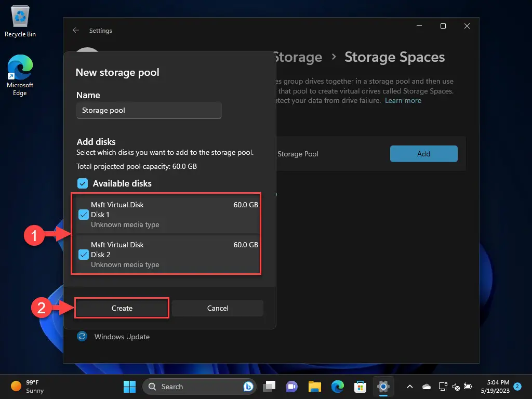Go back using Settings back arrow
This screenshot has width=532, height=399.
76,30
